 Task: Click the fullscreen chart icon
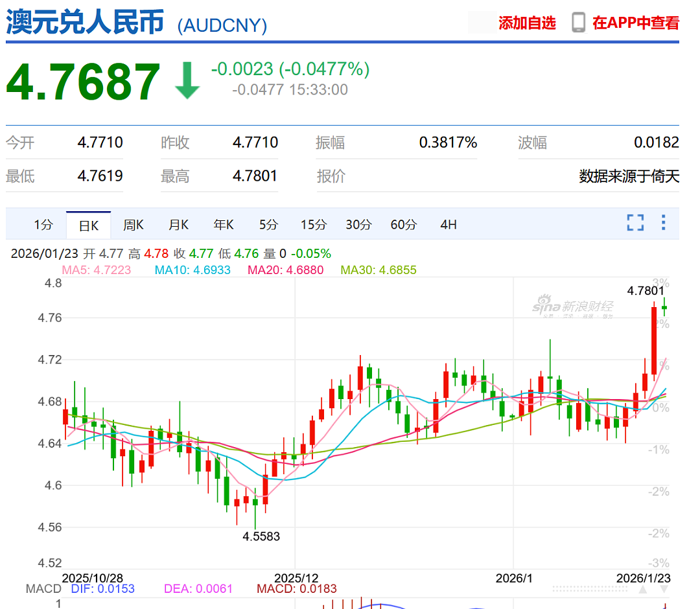(x=635, y=222)
